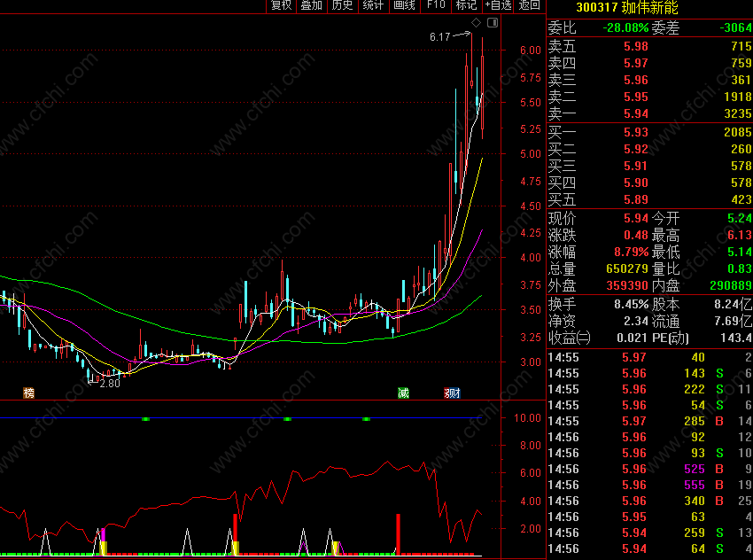Click the 涨幅 8.79% value
The height and width of the screenshot is (560, 753).
click(x=631, y=253)
